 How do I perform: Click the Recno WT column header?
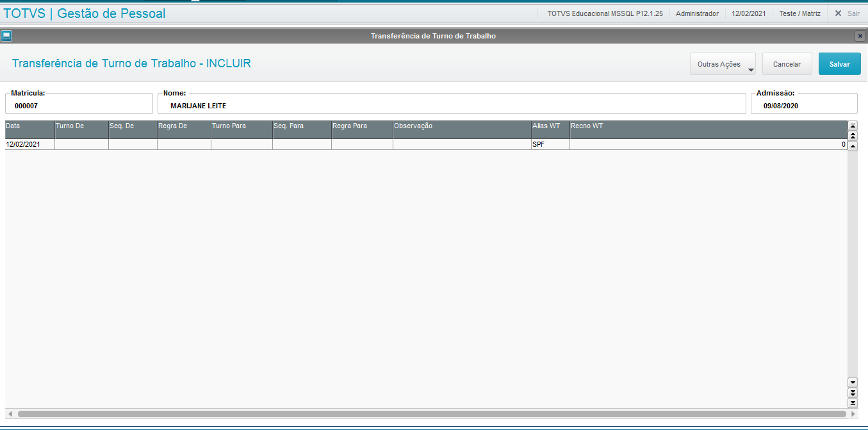pyautogui.click(x=708, y=129)
